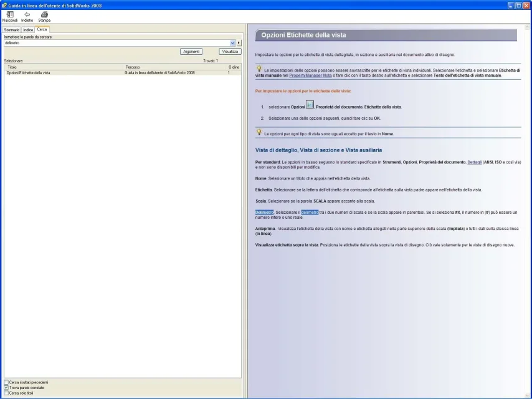Click the lightbulb icon beside the Nome note
532x399 pixels.
click(x=259, y=132)
